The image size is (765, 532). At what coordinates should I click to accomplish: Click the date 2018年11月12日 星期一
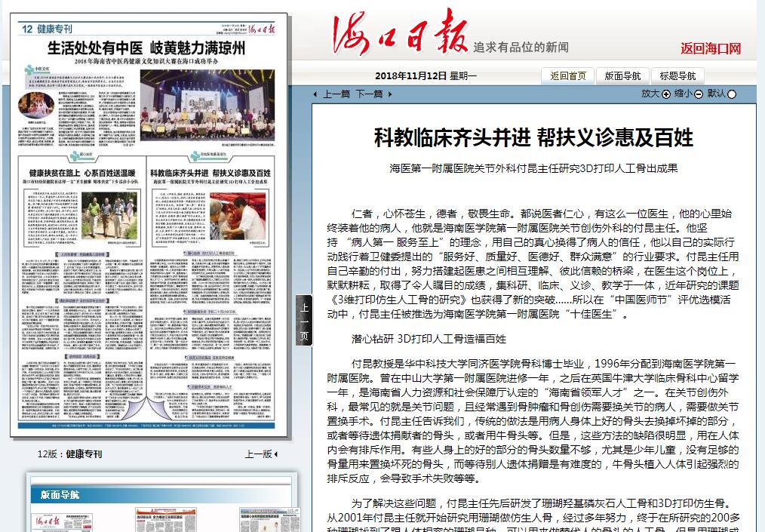pyautogui.click(x=426, y=75)
